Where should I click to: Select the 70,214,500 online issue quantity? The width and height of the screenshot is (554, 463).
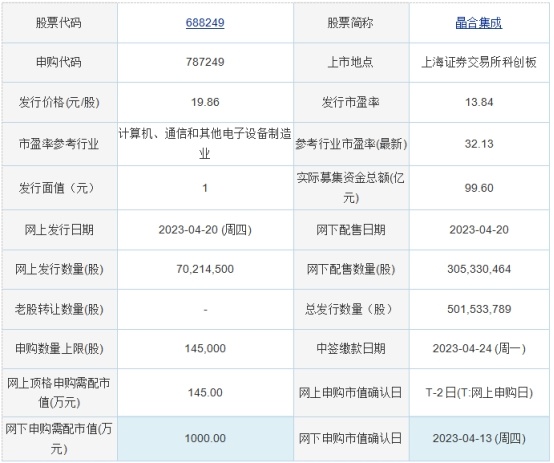pyautogui.click(x=205, y=269)
